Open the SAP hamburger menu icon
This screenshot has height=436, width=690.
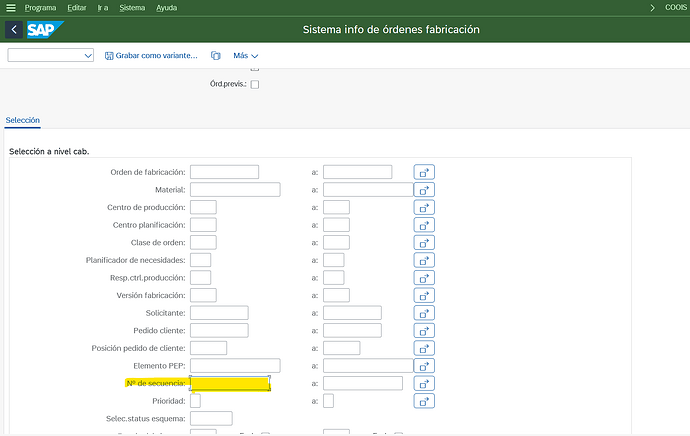(x=10, y=7)
